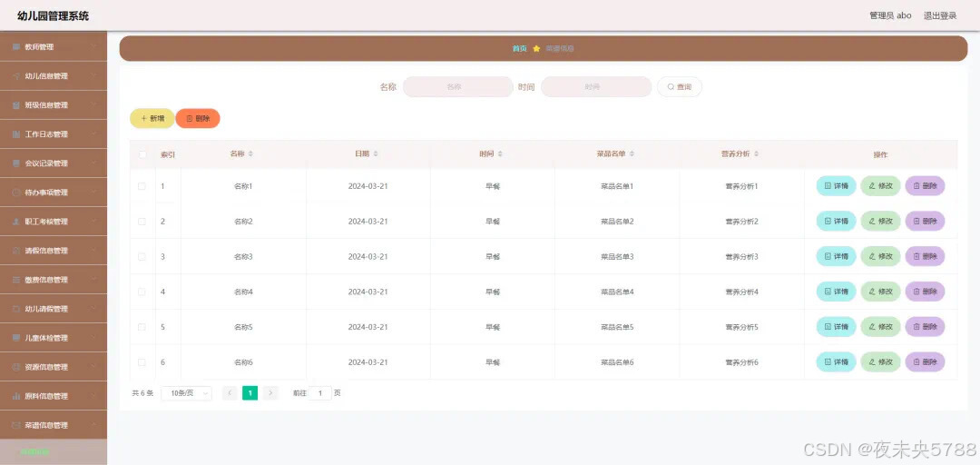The width and height of the screenshot is (980, 465).
Task: Click the 职工考核管理 sidebar icon
Action: click(17, 222)
